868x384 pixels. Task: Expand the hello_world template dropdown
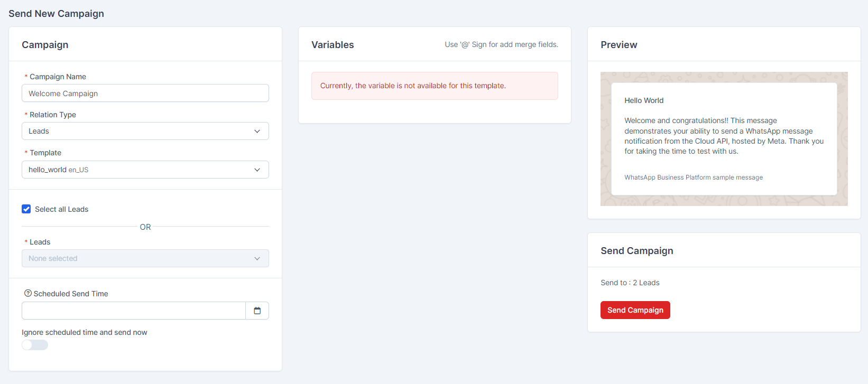(x=137, y=170)
